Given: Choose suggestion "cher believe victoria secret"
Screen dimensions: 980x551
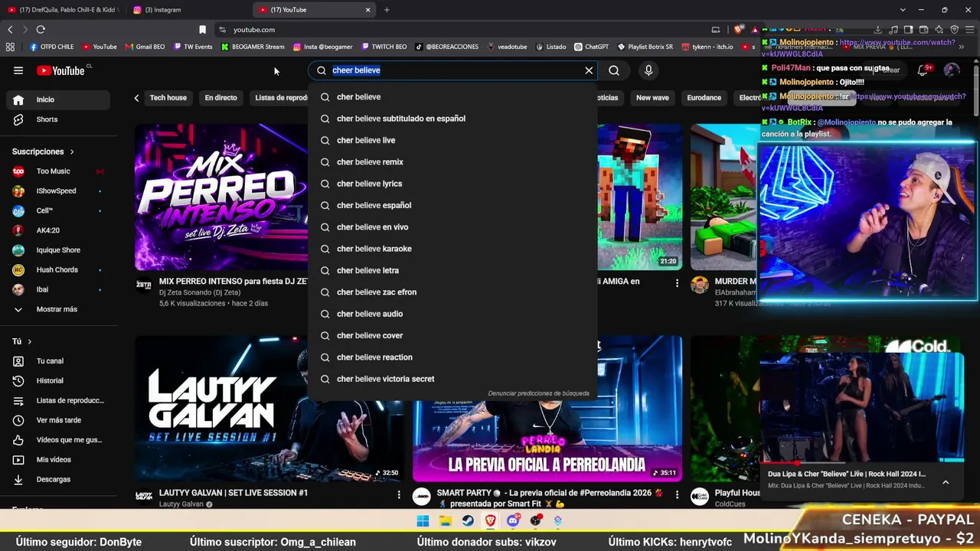Looking at the screenshot, I should [x=452, y=379].
